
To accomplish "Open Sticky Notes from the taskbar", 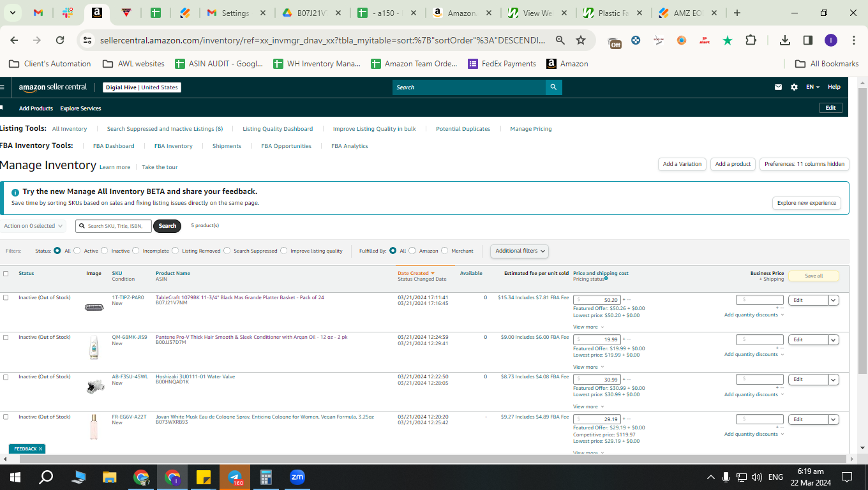I will click(x=204, y=477).
